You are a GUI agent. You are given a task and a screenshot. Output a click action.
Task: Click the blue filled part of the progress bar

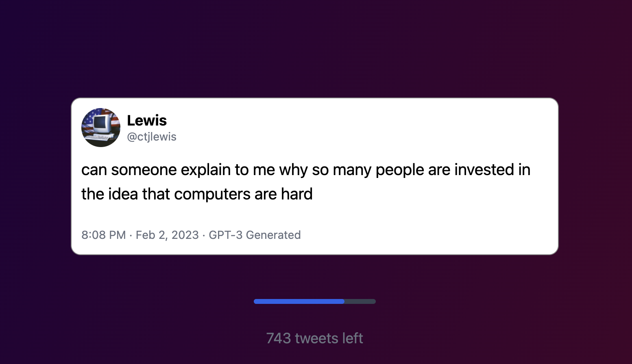299,301
